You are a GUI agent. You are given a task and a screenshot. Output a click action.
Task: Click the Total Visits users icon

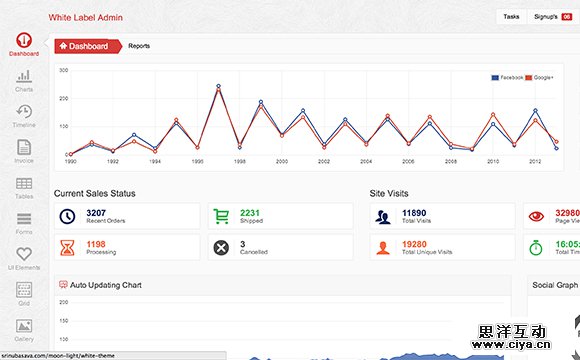pos(383,217)
